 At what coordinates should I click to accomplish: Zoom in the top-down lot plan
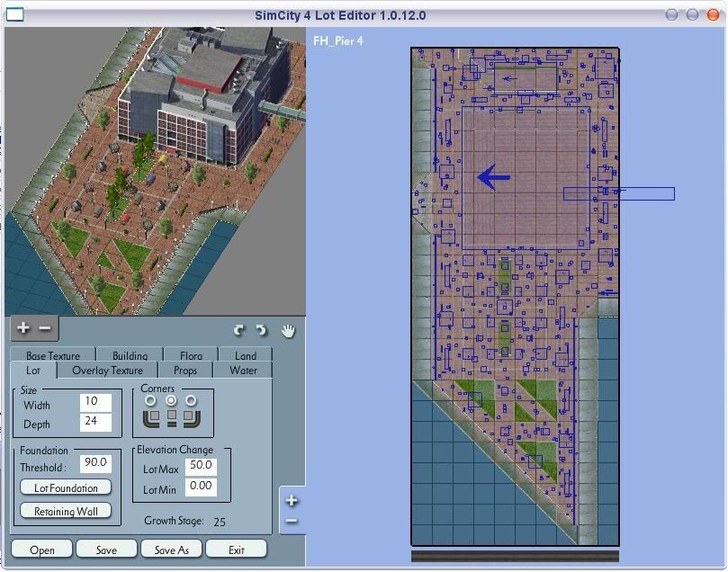[x=292, y=501]
